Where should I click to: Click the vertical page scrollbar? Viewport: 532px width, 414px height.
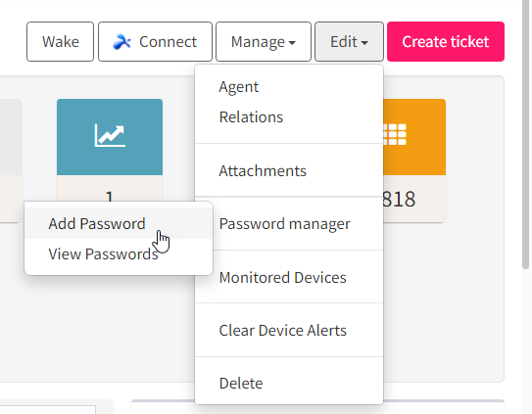[x=525, y=136]
